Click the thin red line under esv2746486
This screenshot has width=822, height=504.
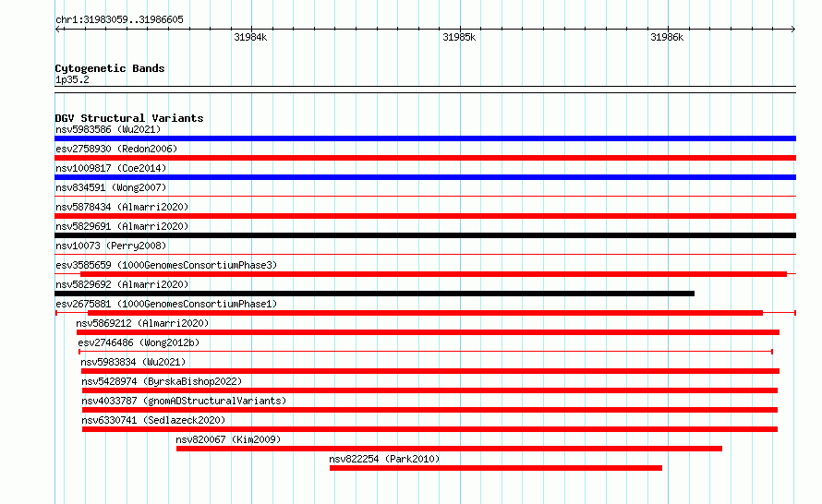(x=426, y=352)
